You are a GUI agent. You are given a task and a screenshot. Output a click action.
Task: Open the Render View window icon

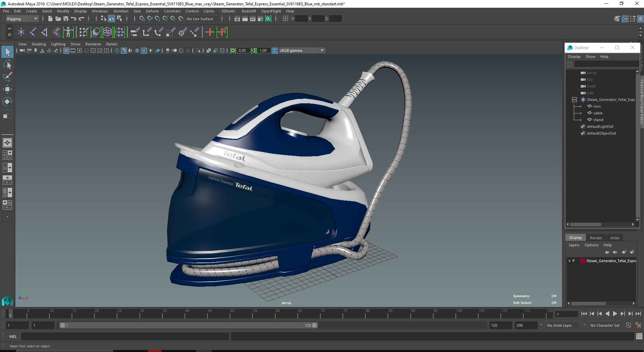[x=237, y=19]
